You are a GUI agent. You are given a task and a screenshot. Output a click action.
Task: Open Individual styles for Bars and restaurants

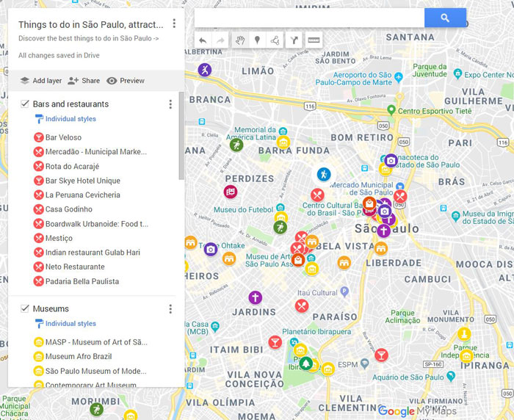tap(65, 119)
